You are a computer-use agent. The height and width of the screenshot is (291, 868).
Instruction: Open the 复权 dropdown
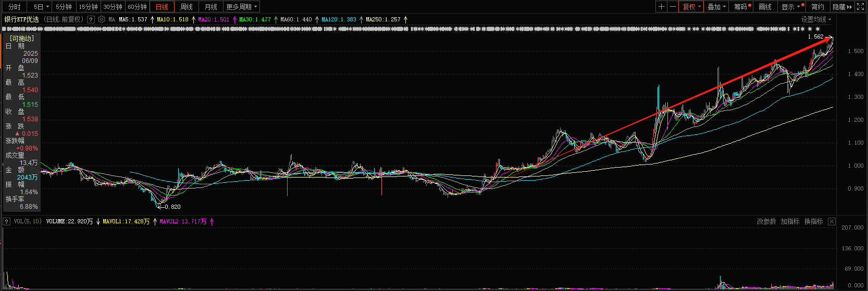click(692, 7)
